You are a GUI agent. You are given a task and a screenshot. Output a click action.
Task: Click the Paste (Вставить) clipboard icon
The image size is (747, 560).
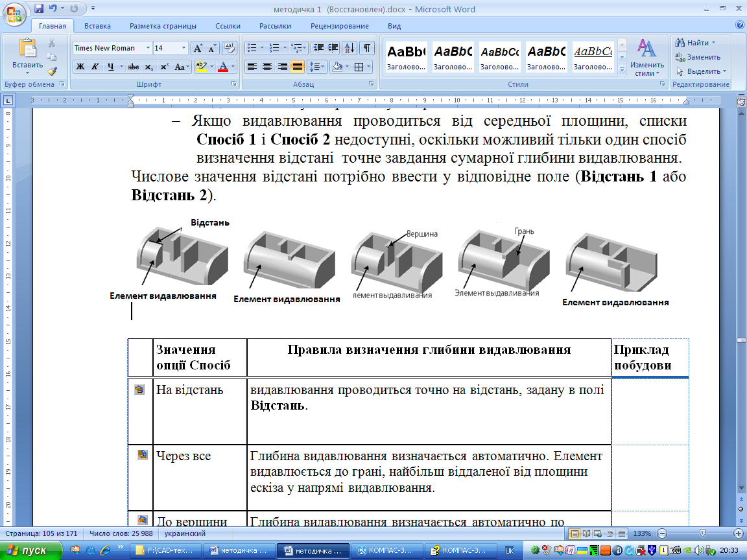pos(28,49)
